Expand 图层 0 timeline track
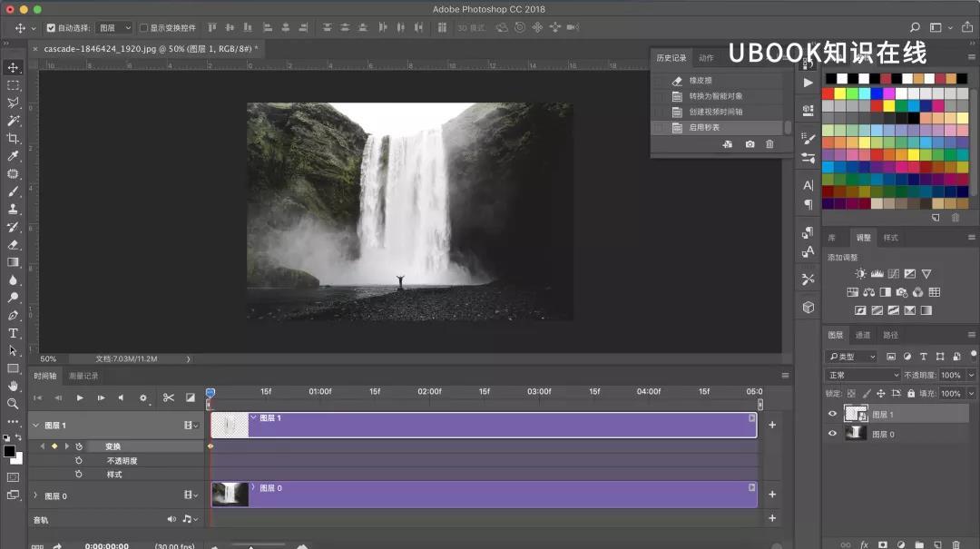980x549 pixels. (35, 495)
